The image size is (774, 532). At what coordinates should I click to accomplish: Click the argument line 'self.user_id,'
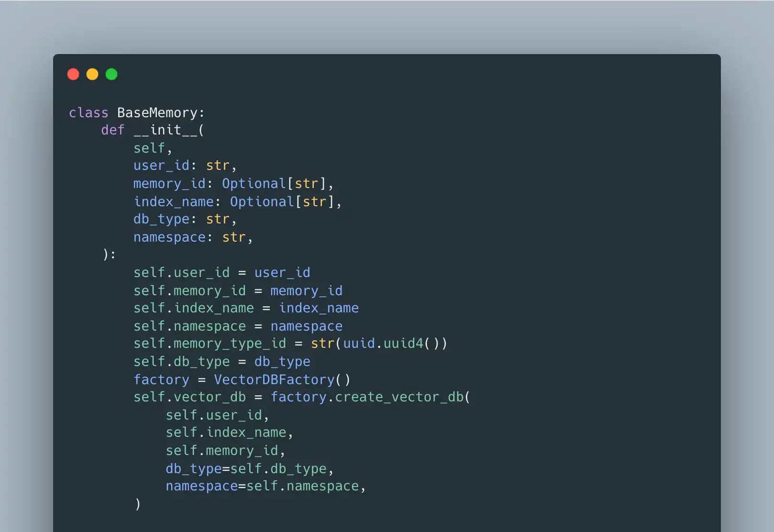point(218,415)
